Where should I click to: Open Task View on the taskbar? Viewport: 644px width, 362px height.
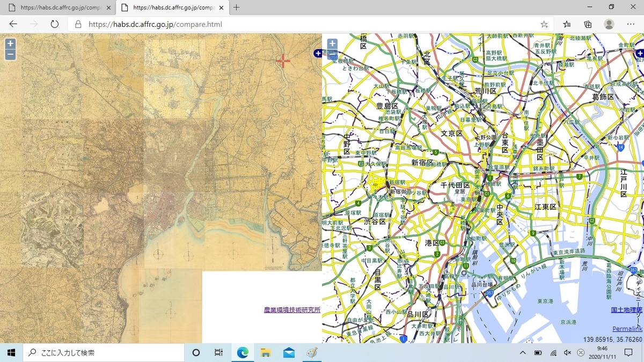(x=218, y=352)
